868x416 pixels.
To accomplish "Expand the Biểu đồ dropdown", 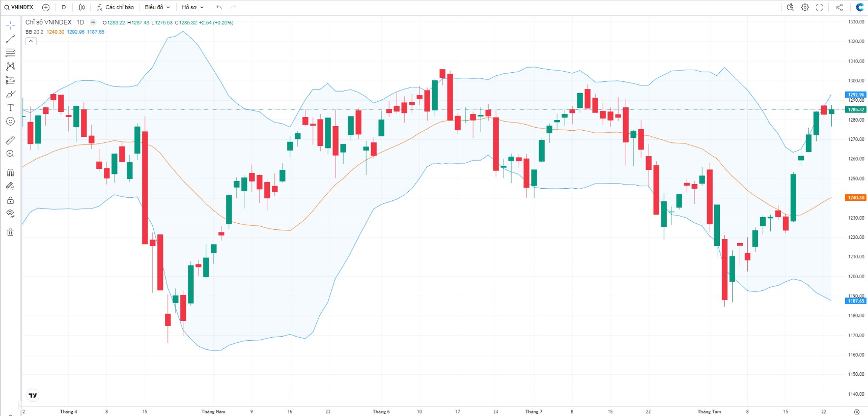I will 157,7.
